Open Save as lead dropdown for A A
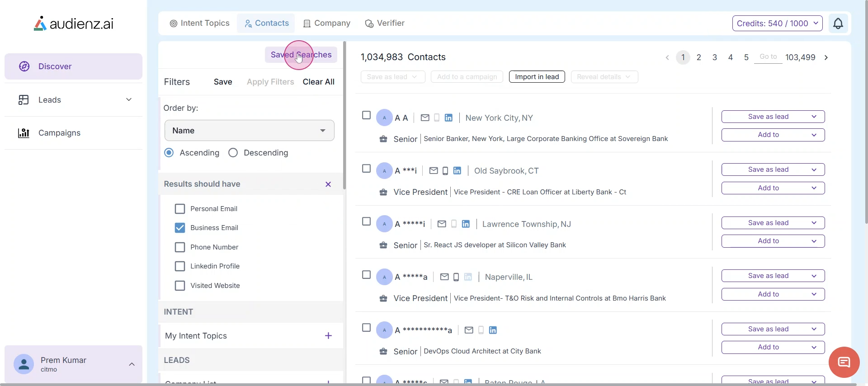The height and width of the screenshot is (386, 868). pyautogui.click(x=773, y=117)
